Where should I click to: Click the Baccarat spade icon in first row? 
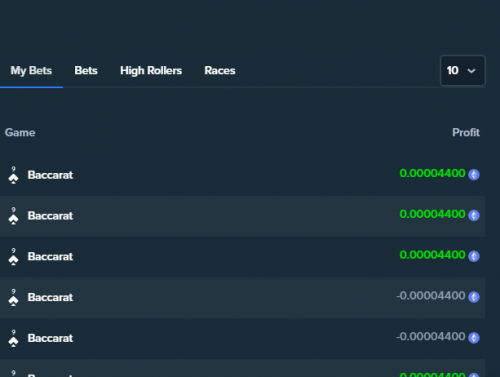tap(13, 175)
